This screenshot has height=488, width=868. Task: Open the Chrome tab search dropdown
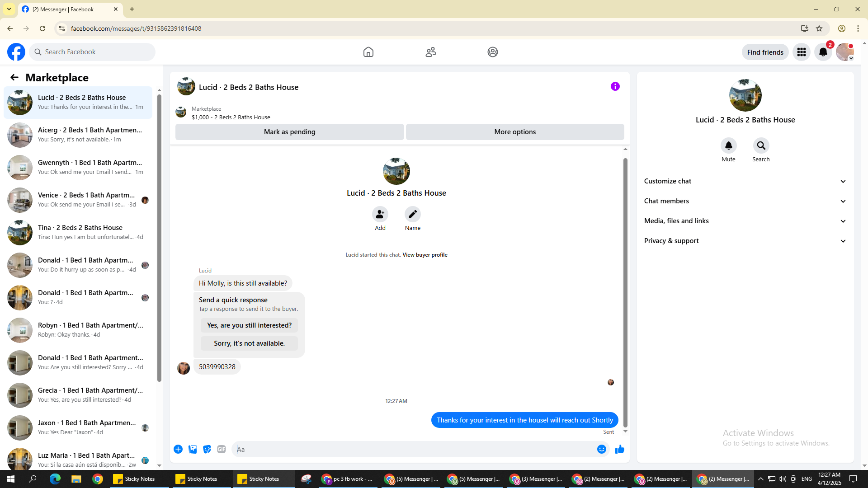pyautogui.click(x=9, y=9)
